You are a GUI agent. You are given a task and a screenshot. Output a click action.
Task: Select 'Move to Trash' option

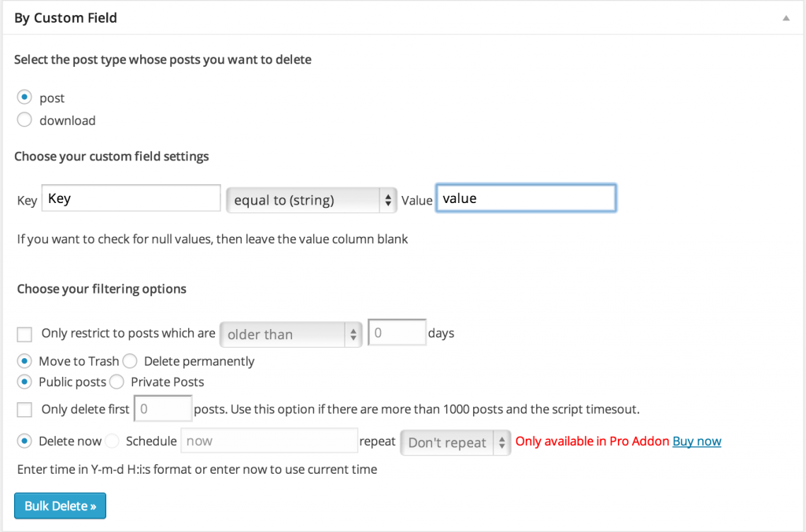(24, 361)
